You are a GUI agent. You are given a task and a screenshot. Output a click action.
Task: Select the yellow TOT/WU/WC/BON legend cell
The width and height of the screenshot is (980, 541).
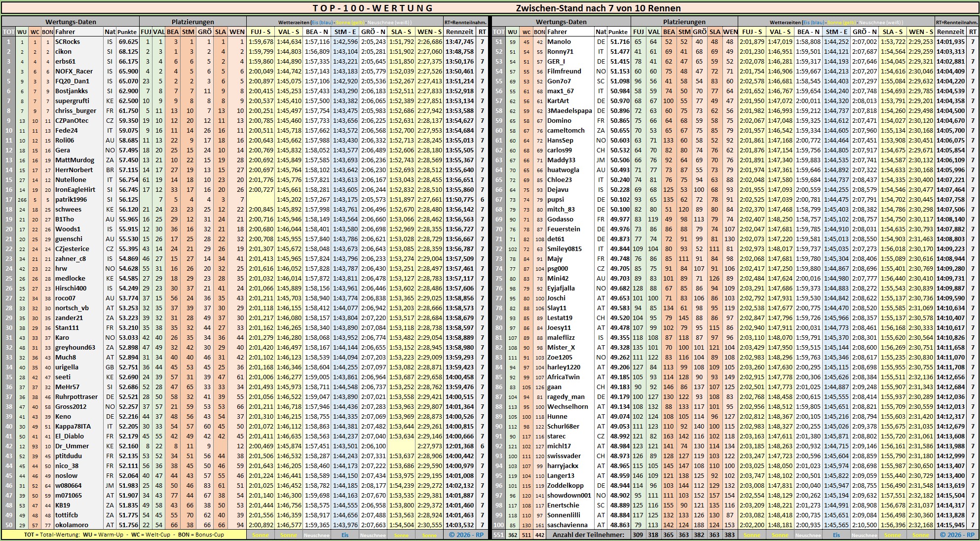pos(124,535)
